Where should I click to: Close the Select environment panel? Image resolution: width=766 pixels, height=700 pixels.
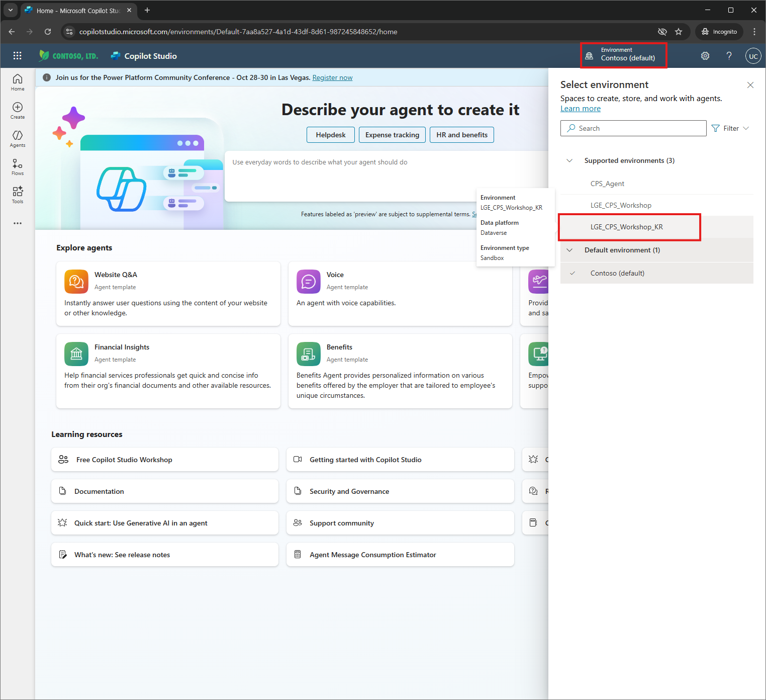click(x=750, y=85)
